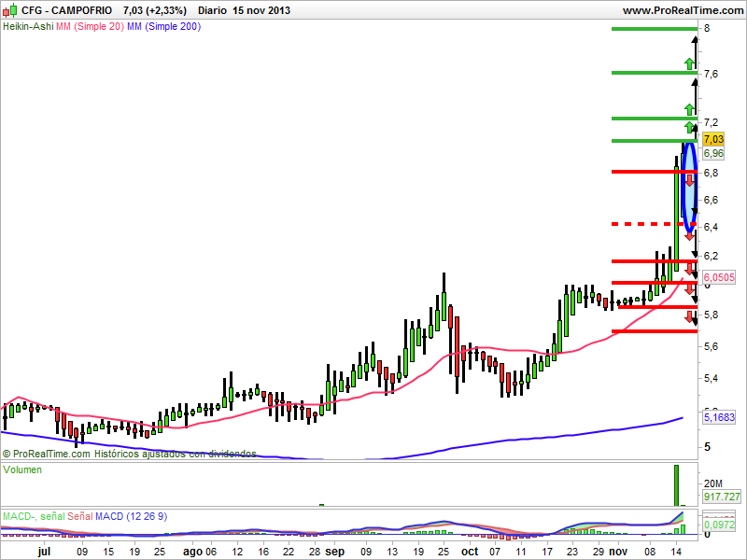Click the red Señal label in MACD panel
This screenshot has width=747, height=560.
[80, 516]
